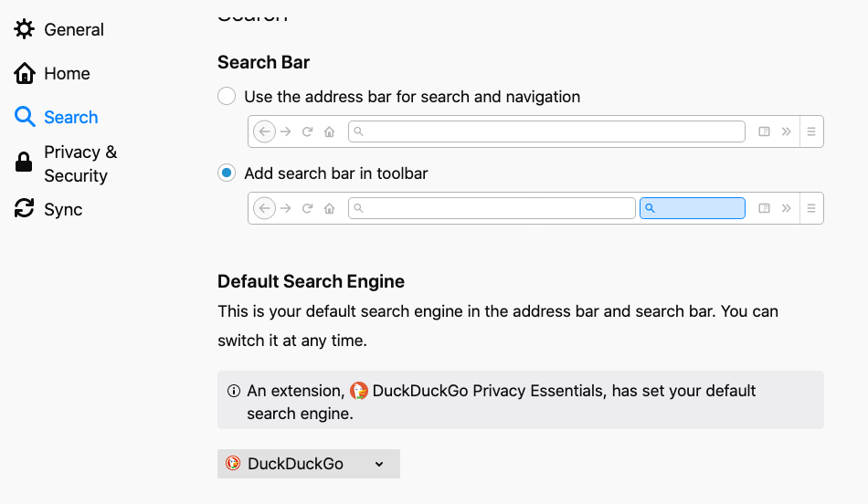Open the Sync settings category

click(x=63, y=209)
